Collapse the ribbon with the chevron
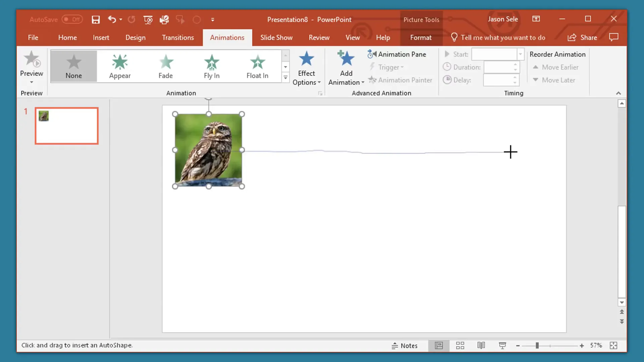 coord(619,93)
